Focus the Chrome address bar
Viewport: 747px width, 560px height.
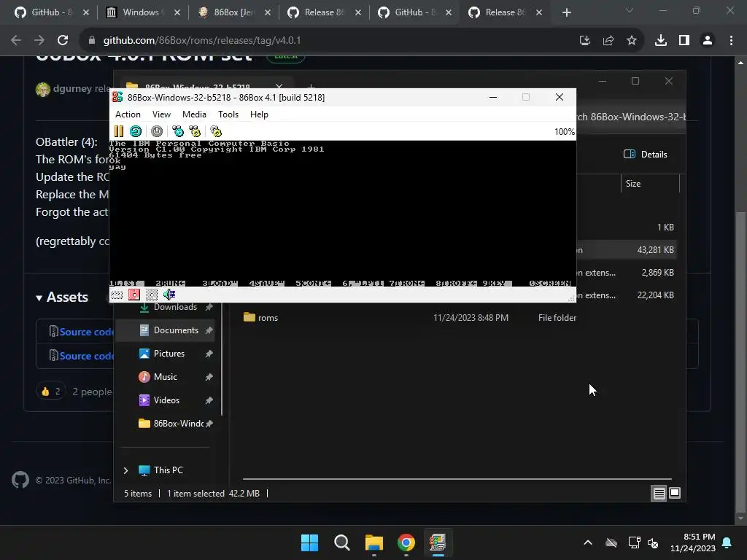(x=329, y=41)
